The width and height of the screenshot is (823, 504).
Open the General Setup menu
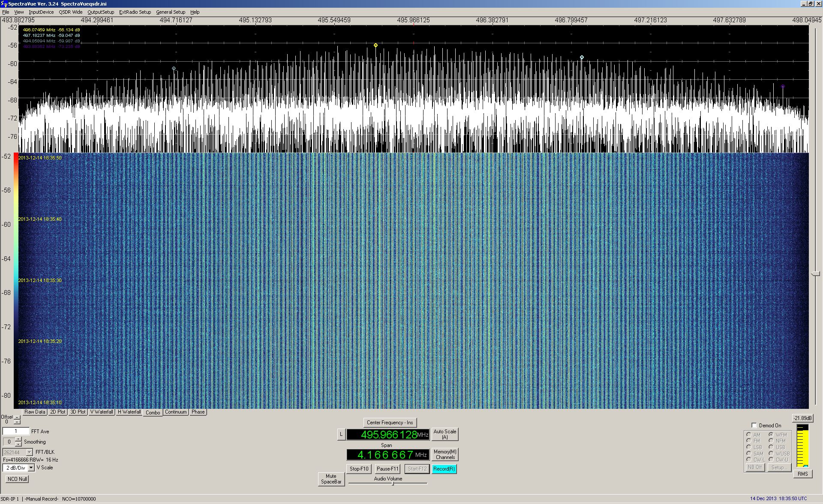tap(171, 12)
